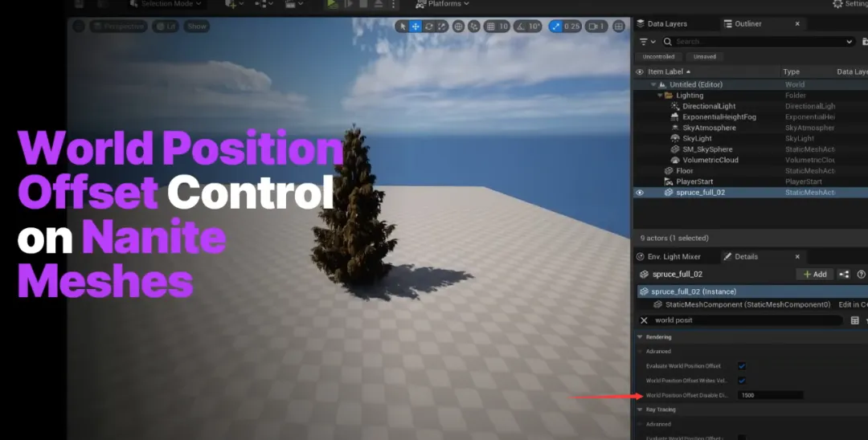Open the Details property matrix table icon
Screen dimensions: 868x440
tap(854, 320)
